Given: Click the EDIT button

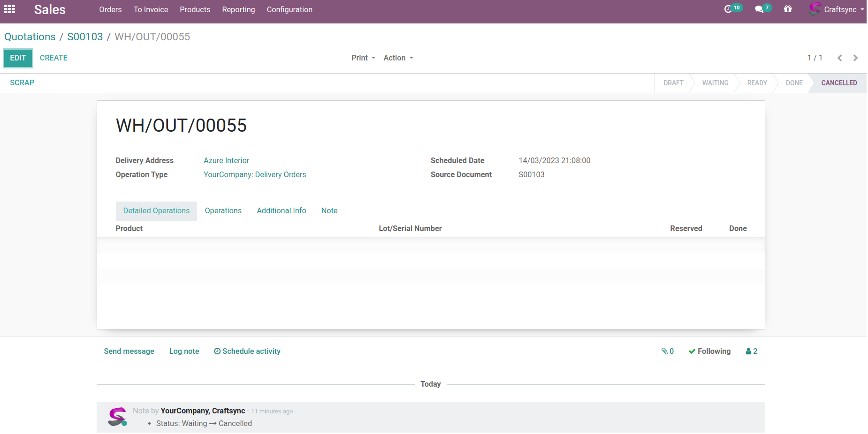Looking at the screenshot, I should click(x=18, y=58).
